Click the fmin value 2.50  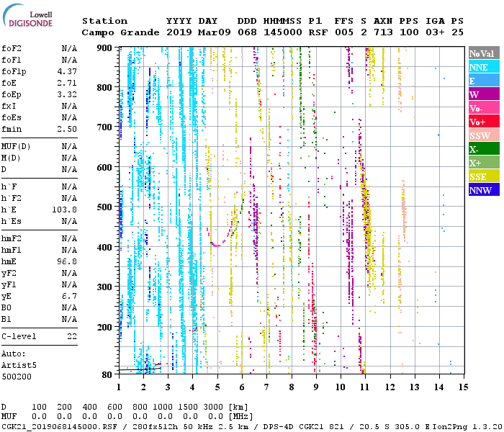coord(67,129)
